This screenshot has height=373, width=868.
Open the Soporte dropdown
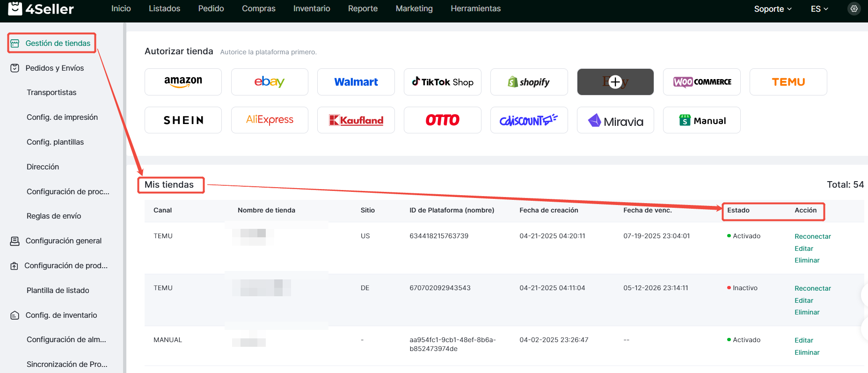click(x=773, y=9)
